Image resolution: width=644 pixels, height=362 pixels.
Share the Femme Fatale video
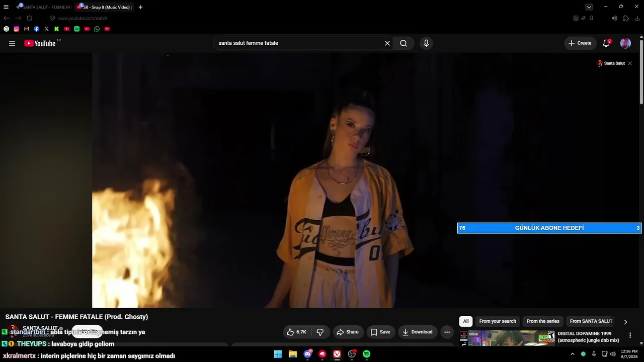coord(348,332)
